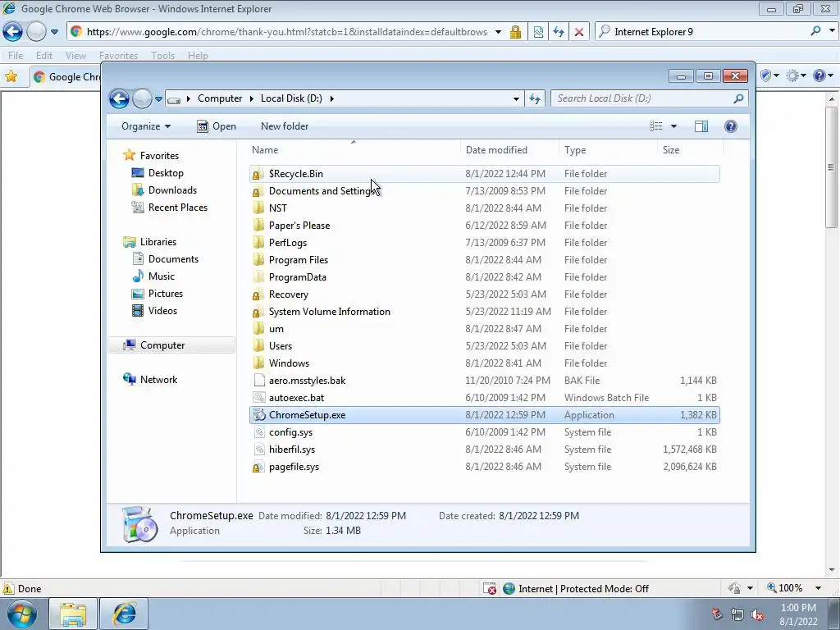Open the File menu in Internet Explorer

(x=16, y=56)
